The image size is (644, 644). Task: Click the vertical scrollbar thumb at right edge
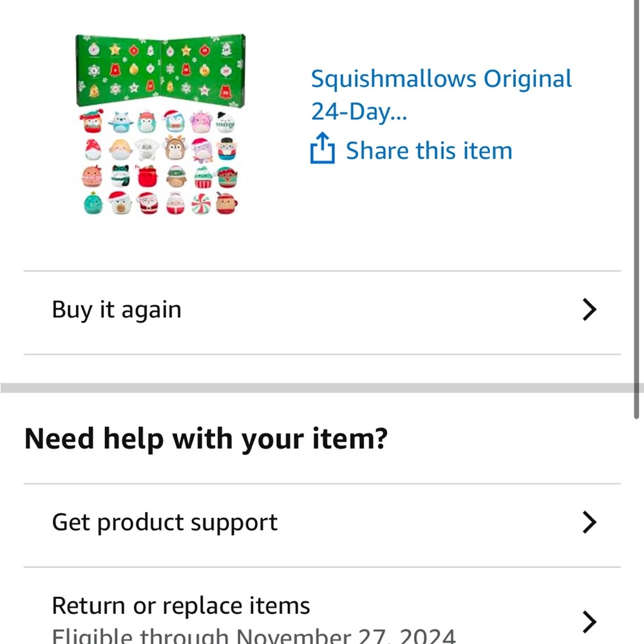(x=637, y=209)
